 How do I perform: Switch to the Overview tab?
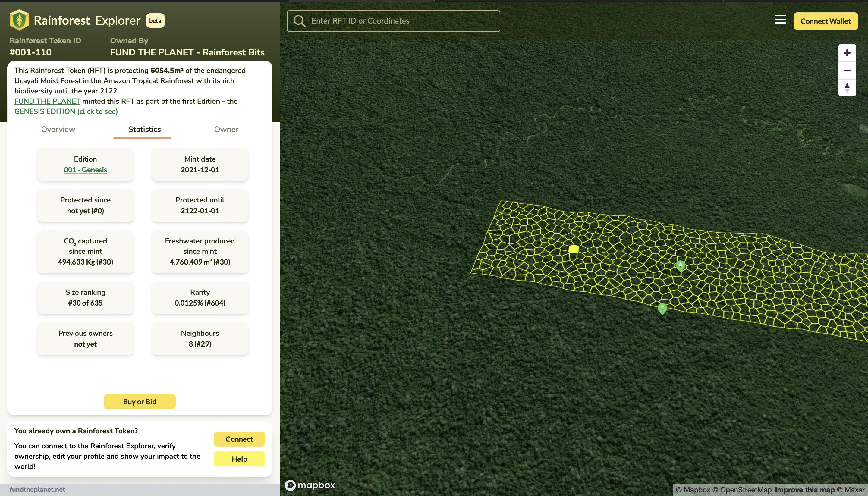[58, 130]
